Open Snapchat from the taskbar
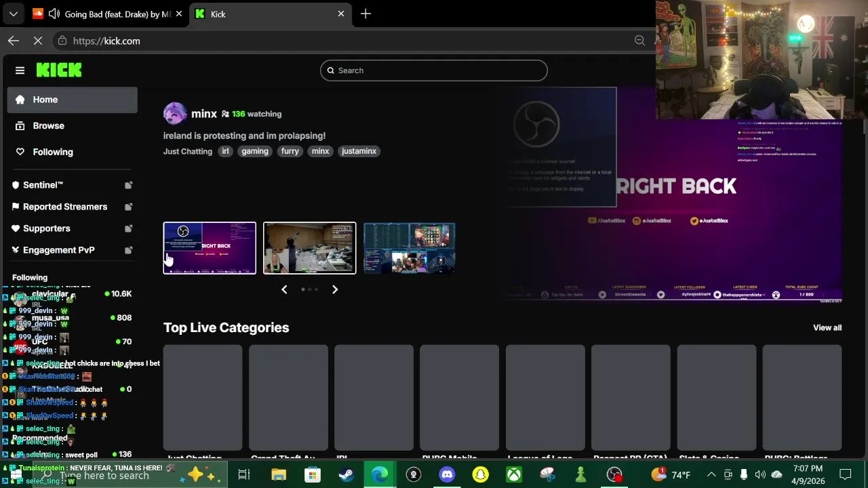 (481, 474)
